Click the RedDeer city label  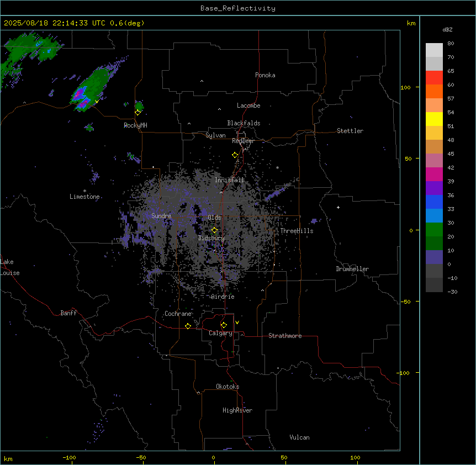pyautogui.click(x=243, y=141)
